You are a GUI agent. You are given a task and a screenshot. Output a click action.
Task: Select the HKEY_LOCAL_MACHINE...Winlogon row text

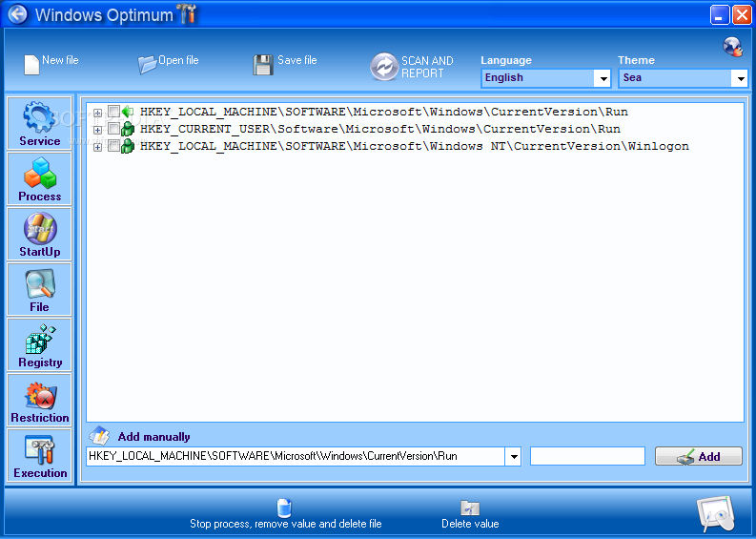(x=414, y=146)
